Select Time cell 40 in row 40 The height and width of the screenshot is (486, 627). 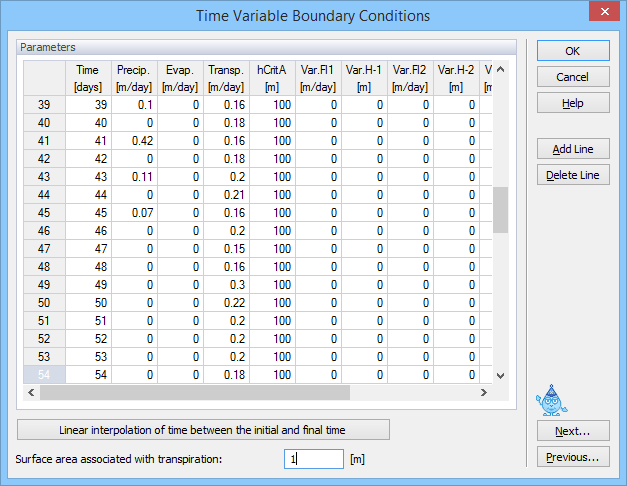pyautogui.click(x=88, y=122)
